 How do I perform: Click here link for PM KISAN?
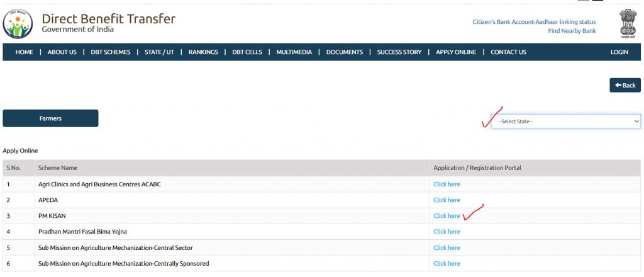pyautogui.click(x=447, y=216)
